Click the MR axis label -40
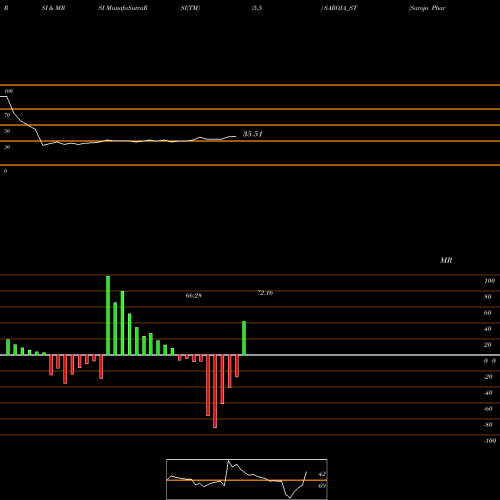This screenshot has width=500, height=500. coord(488,393)
